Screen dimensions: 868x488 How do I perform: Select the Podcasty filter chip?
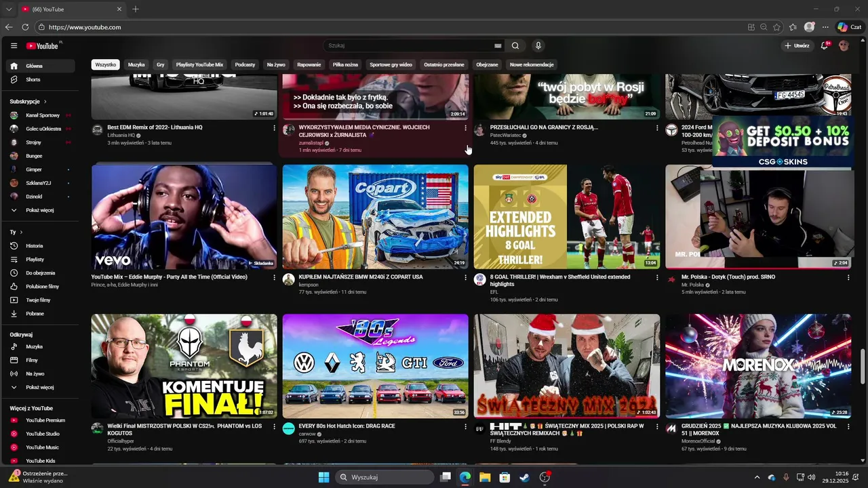[245, 64]
